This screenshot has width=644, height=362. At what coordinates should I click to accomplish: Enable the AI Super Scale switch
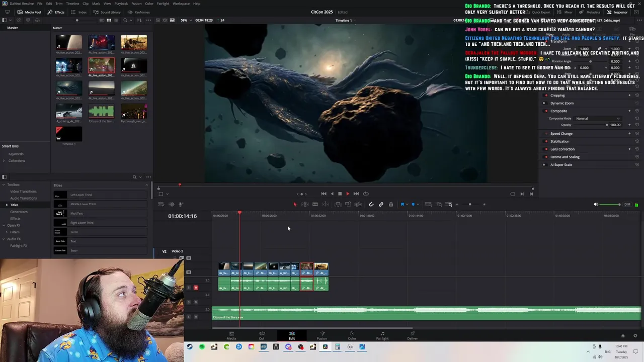[x=544, y=165]
